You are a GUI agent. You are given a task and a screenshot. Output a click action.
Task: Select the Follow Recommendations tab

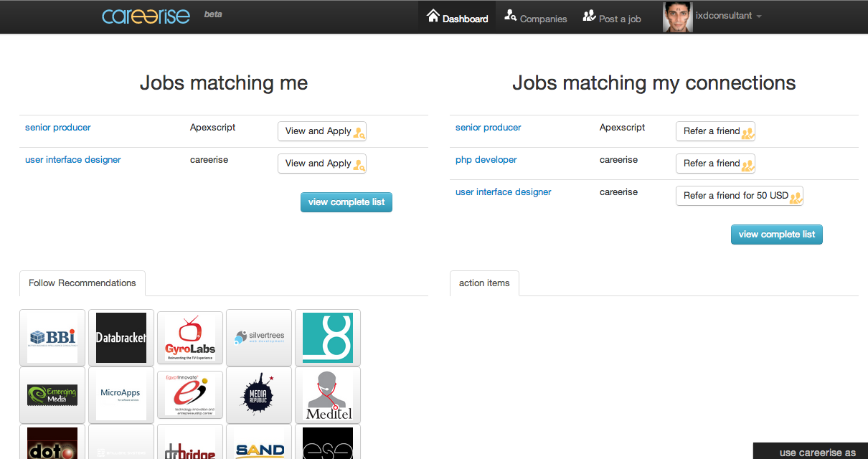pyautogui.click(x=82, y=283)
